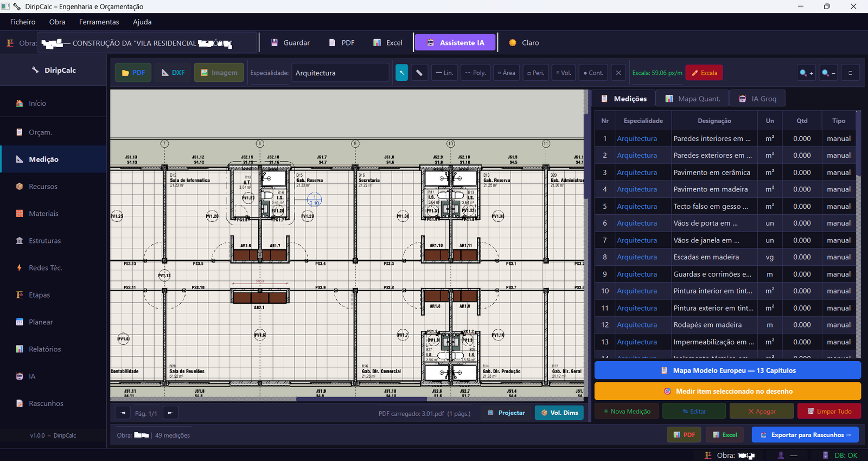Click the fit-to-view square icon
The height and width of the screenshot is (461, 868).
[x=850, y=73]
